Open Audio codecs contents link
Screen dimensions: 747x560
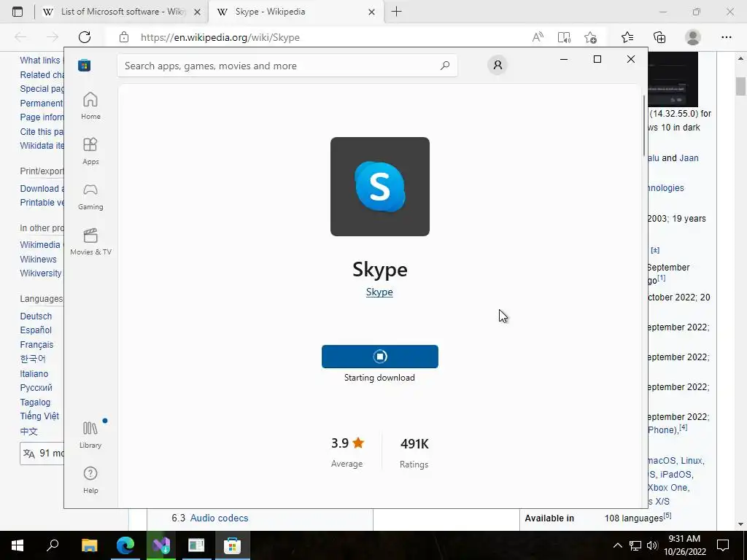pyautogui.click(x=219, y=518)
